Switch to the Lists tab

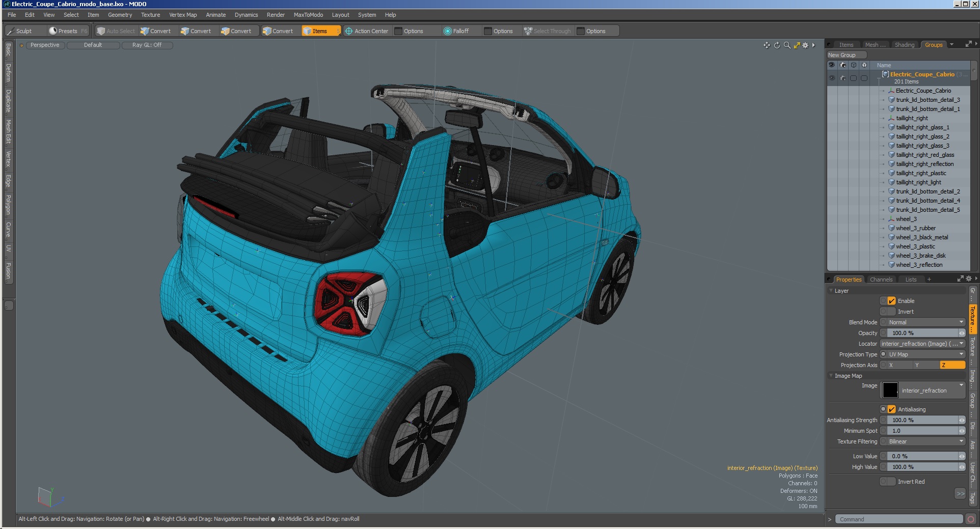pyautogui.click(x=911, y=280)
